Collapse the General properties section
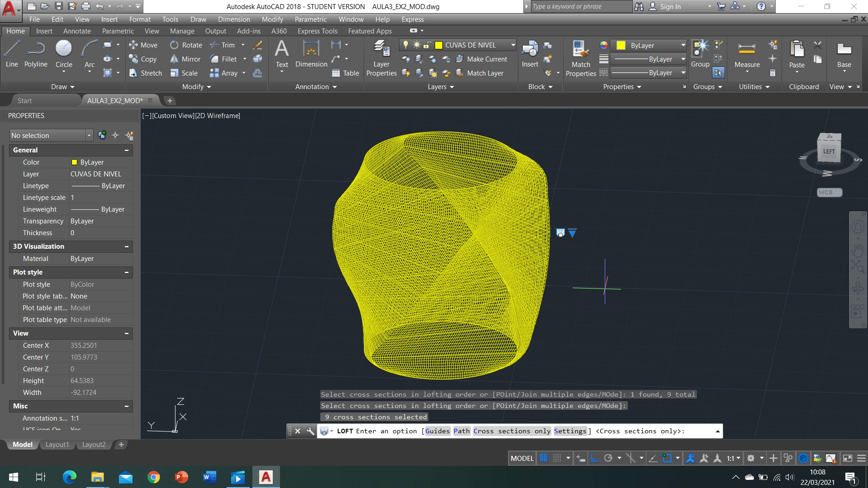Viewport: 868px width, 488px height. click(127, 150)
